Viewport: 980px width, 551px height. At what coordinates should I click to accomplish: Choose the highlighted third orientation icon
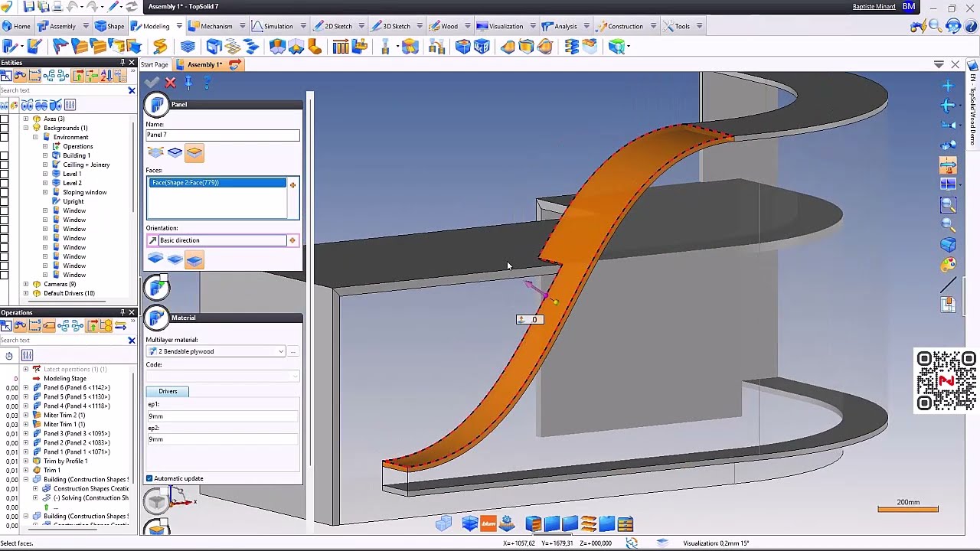[x=194, y=260]
